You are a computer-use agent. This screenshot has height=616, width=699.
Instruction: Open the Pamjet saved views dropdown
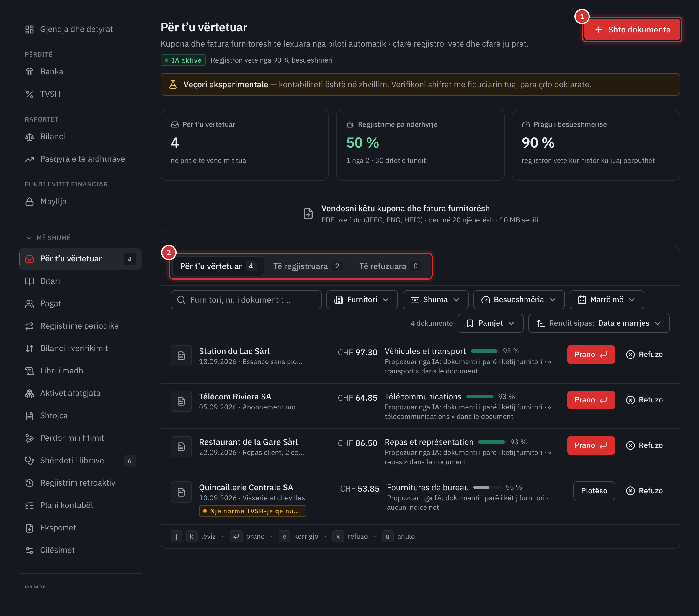[490, 323]
